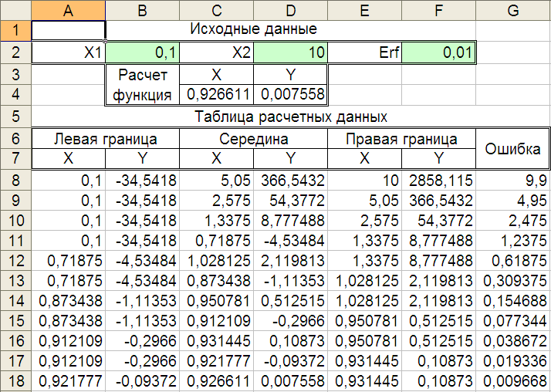Click result cell 0,007558 in row 4
This screenshot has width=551, height=392.
tap(291, 94)
